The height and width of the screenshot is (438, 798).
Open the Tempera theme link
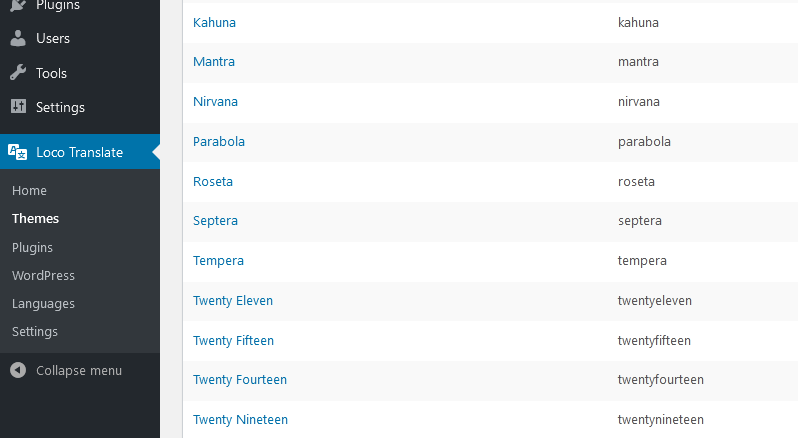(218, 261)
